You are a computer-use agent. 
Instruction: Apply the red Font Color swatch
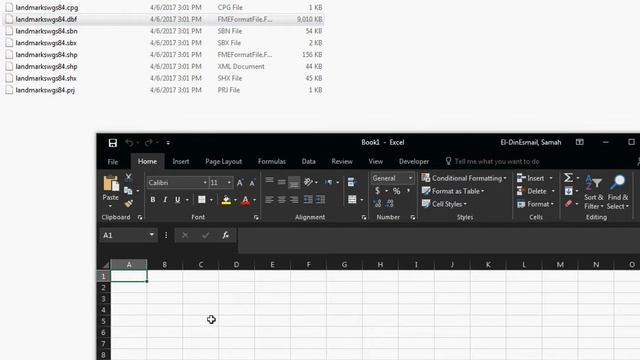click(x=245, y=200)
